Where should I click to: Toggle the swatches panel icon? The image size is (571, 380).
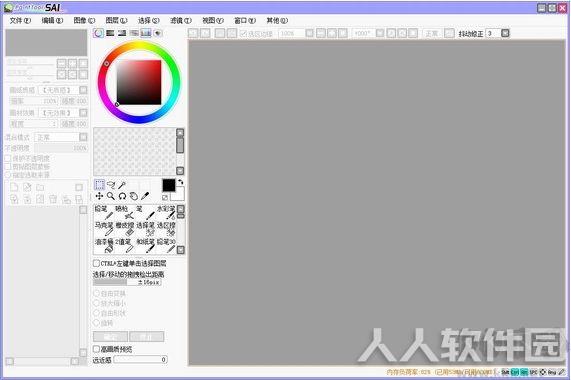tap(146, 33)
